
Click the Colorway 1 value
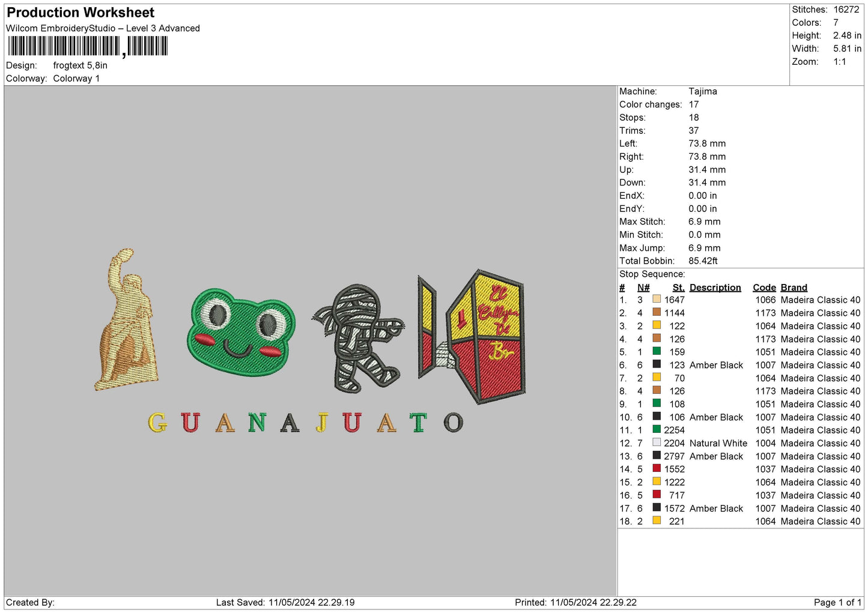coord(76,79)
